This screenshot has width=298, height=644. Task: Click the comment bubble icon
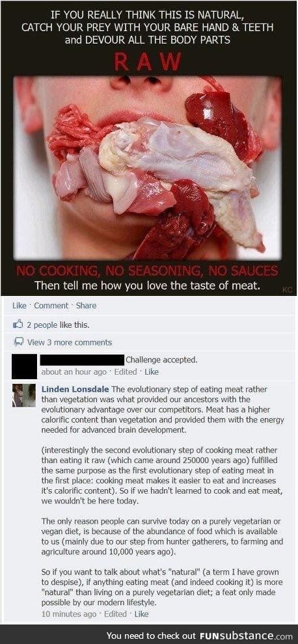[18, 342]
